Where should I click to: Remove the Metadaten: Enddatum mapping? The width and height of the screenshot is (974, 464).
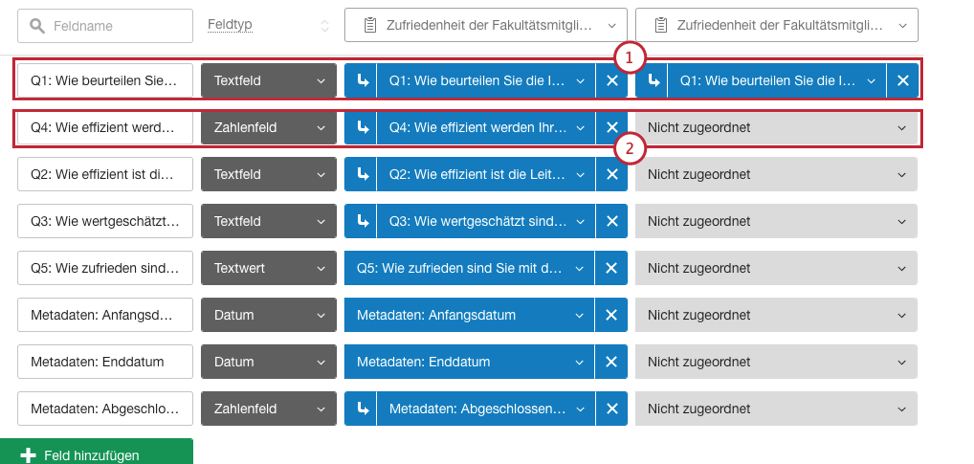click(612, 362)
